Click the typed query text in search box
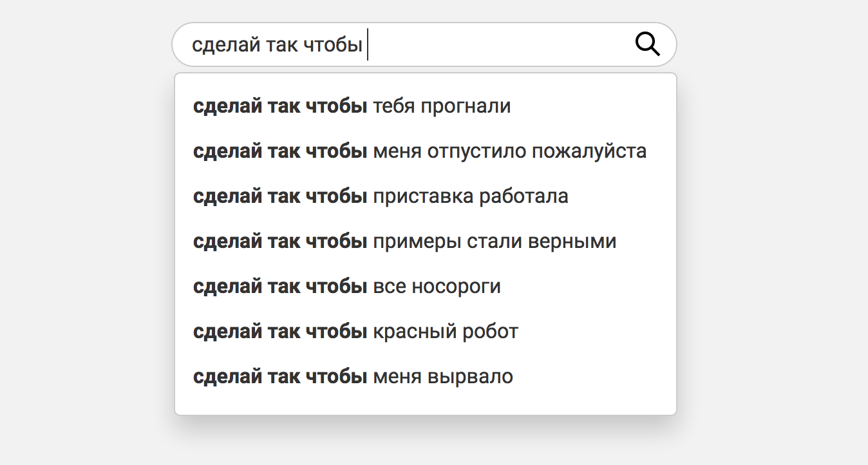The height and width of the screenshot is (465, 868). (278, 44)
